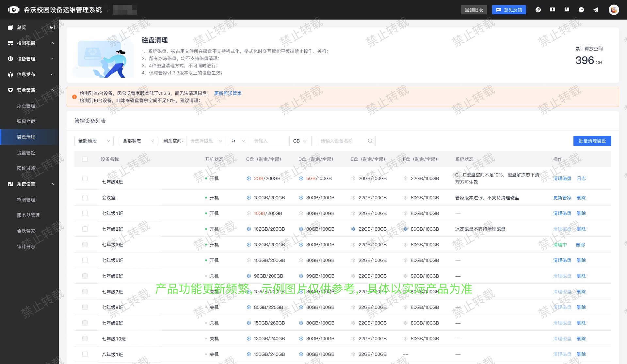Click the E盘 snowflake icon for 七年级2班
Viewport: 627px width, 364px height.
pyautogui.click(x=353, y=229)
